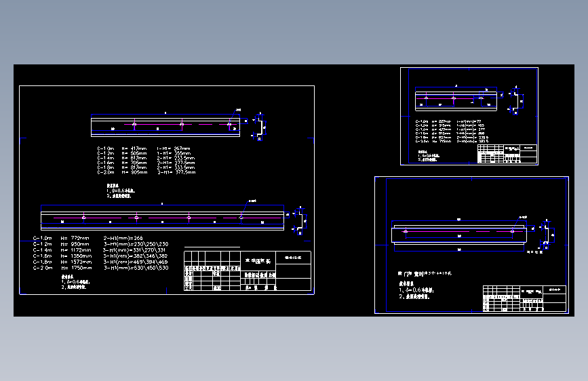Click the title block of the large left sheet
The height and width of the screenshot is (381, 588).
248,270
